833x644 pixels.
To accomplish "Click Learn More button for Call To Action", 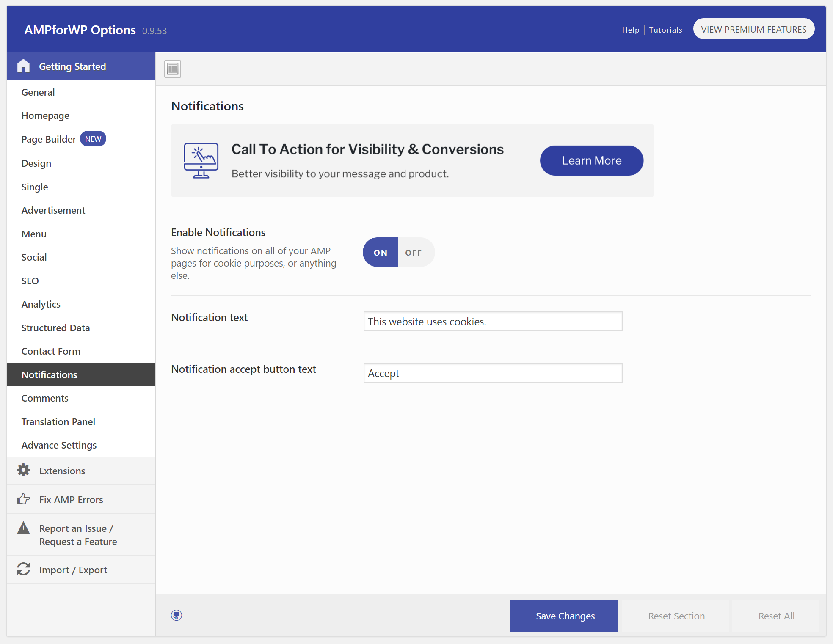I will [x=592, y=160].
